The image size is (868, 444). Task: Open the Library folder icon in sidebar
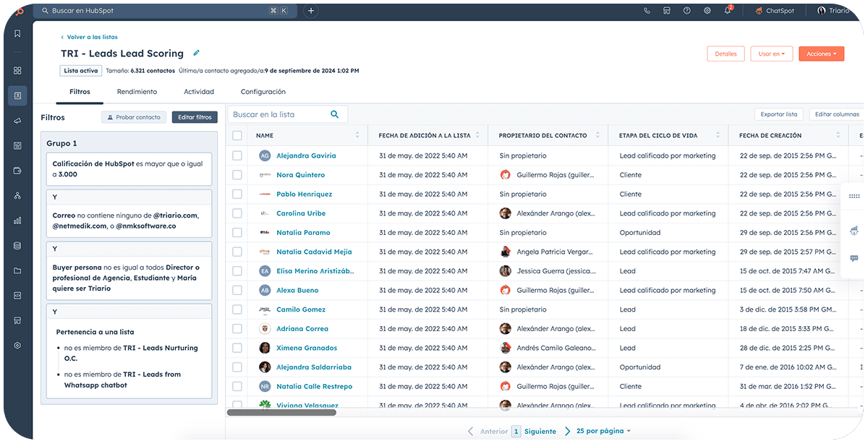[x=17, y=270]
